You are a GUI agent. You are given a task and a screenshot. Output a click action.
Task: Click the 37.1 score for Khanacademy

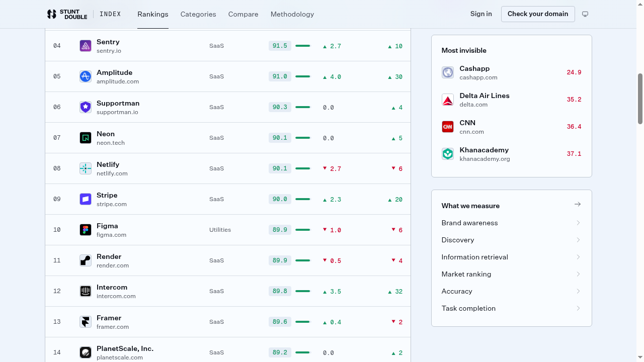point(574,154)
